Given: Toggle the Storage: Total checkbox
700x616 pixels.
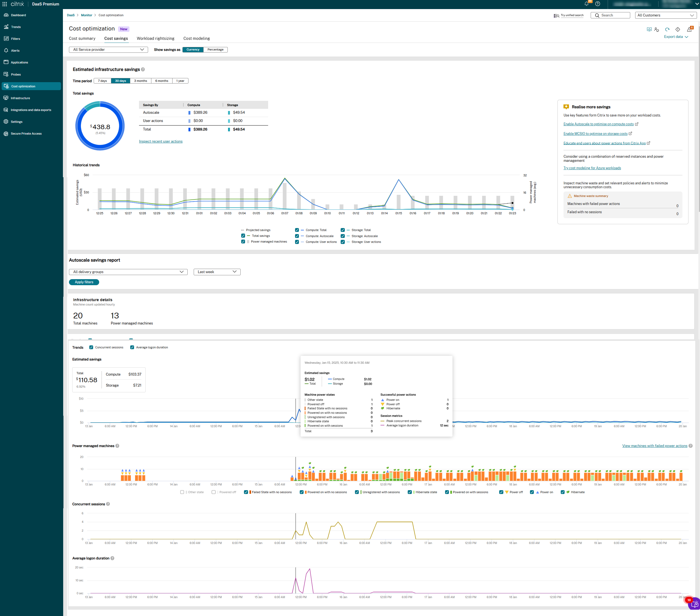Looking at the screenshot, I should (343, 230).
